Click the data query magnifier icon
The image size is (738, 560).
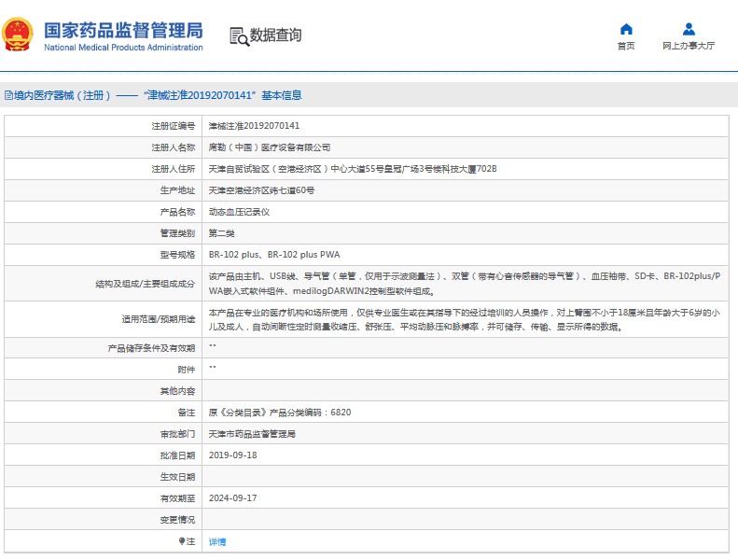coord(239,35)
